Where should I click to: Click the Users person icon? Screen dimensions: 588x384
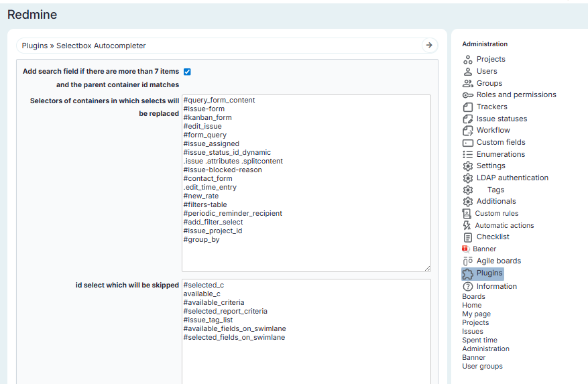468,72
